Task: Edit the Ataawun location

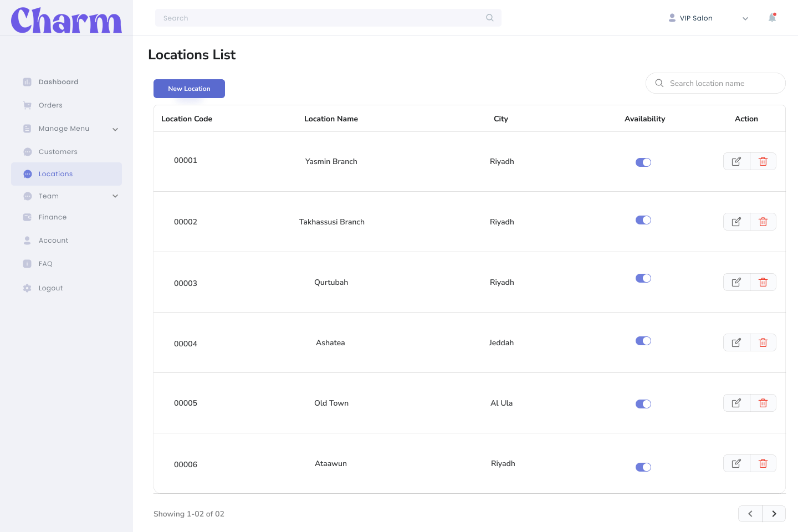Action: click(x=736, y=463)
